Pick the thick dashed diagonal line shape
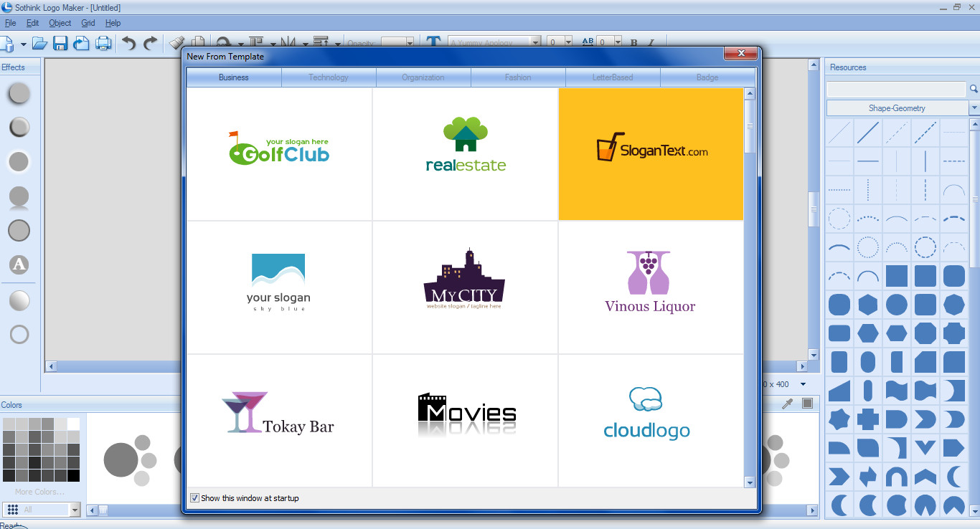Viewport: 980px width, 529px height. pos(925,133)
